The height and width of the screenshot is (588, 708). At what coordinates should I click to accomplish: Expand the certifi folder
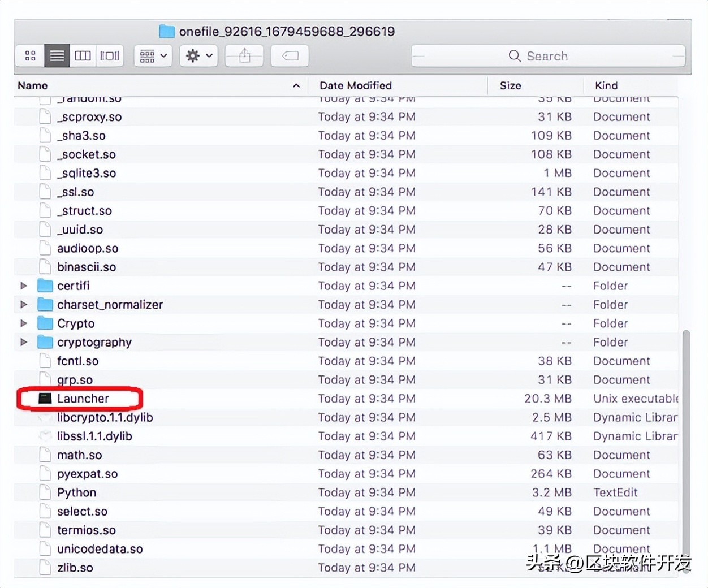[x=24, y=286]
